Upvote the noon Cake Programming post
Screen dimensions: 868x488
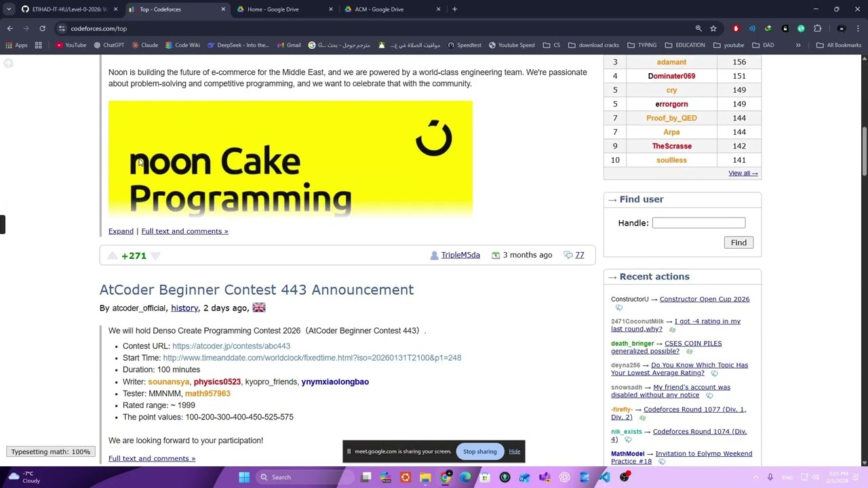click(113, 256)
